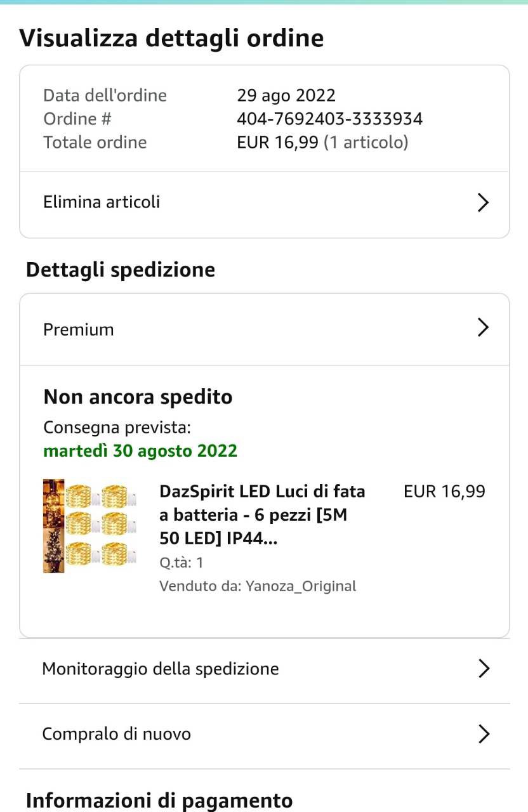The image size is (528, 812).
Task: Tap the arrow icon beside Compralo di nuovo
Action: [484, 734]
